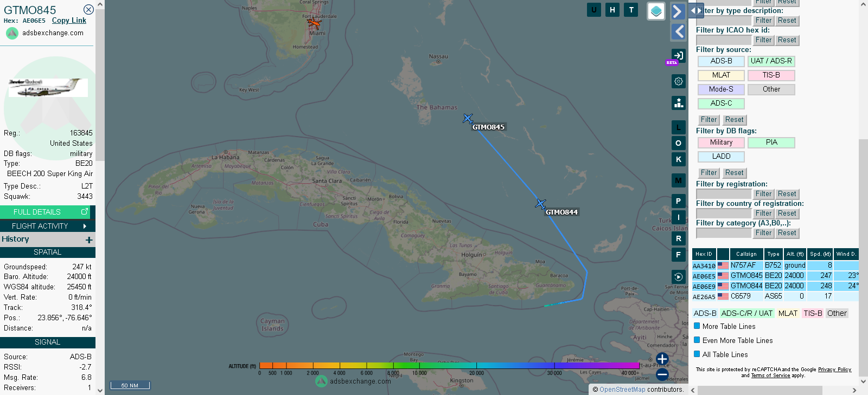Click the replay playback icon
The height and width of the screenshot is (395, 868).
[678, 276]
